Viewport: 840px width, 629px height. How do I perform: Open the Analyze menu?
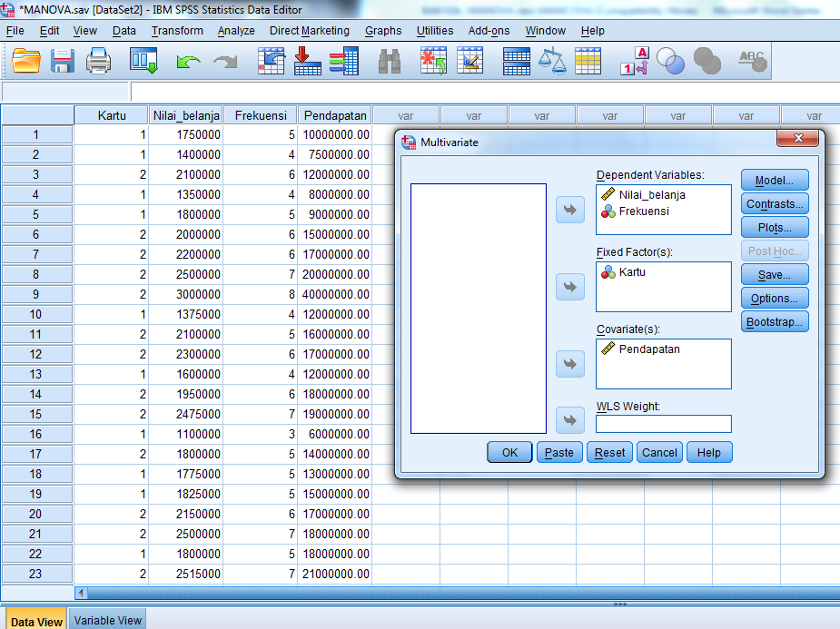pyautogui.click(x=236, y=31)
